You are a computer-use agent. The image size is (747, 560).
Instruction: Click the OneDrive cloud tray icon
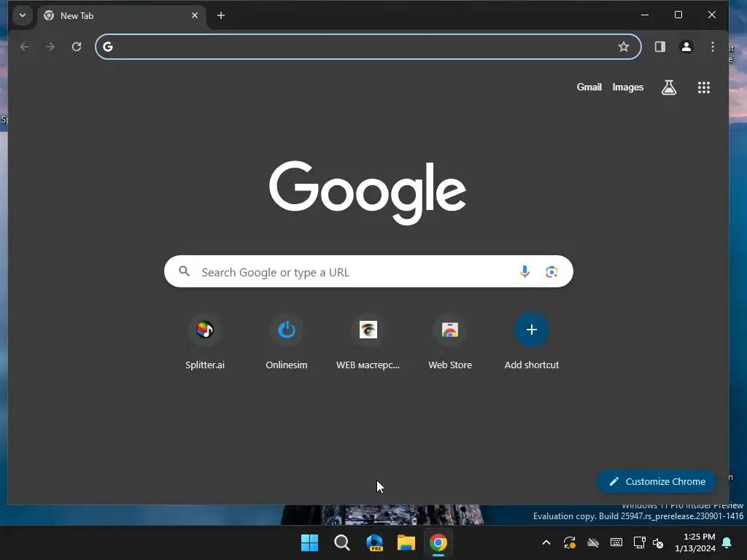[592, 542]
